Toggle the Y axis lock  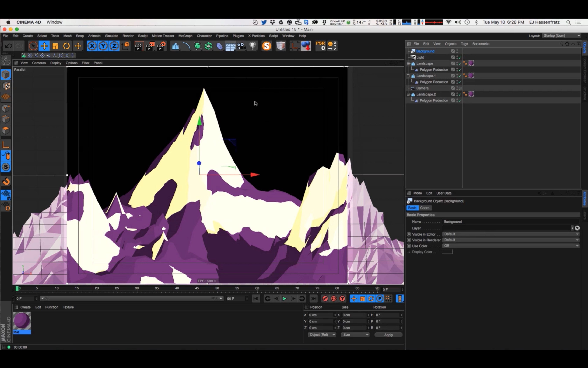click(x=103, y=46)
